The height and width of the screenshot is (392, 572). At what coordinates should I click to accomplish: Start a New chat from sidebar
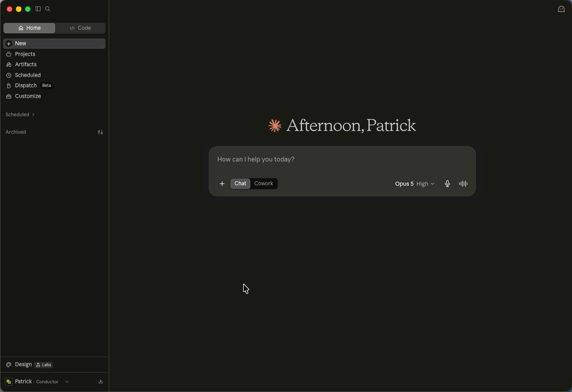[x=54, y=44]
